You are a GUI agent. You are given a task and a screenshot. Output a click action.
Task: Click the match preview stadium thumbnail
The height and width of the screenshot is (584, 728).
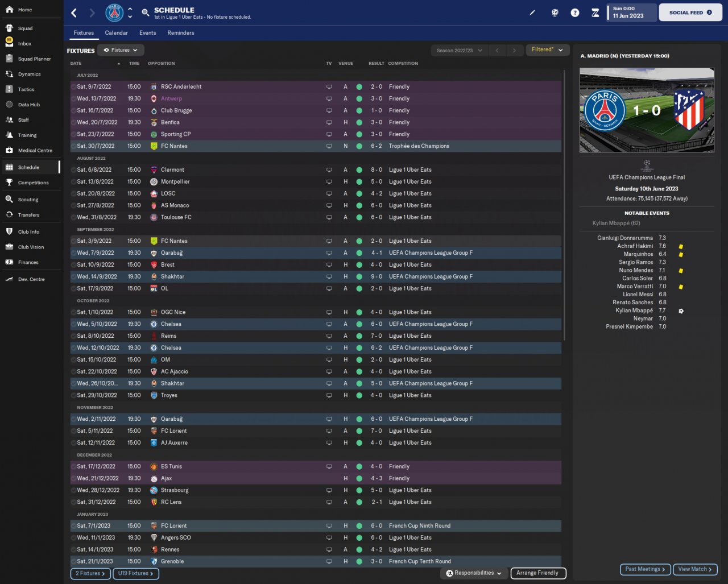(x=647, y=110)
